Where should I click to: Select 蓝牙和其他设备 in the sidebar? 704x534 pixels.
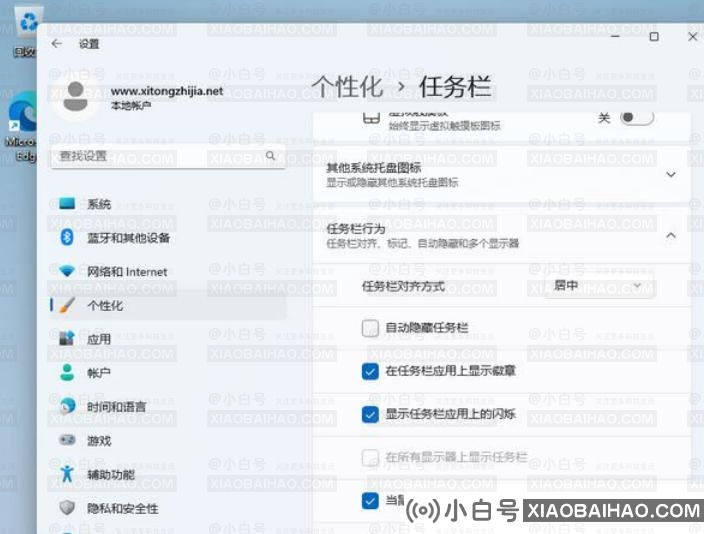pyautogui.click(x=168, y=238)
